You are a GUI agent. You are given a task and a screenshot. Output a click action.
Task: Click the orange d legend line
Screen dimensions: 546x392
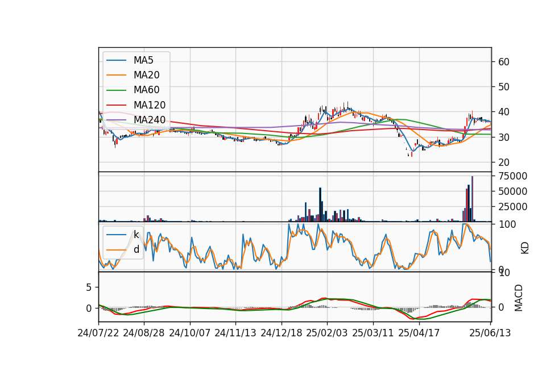116,250
